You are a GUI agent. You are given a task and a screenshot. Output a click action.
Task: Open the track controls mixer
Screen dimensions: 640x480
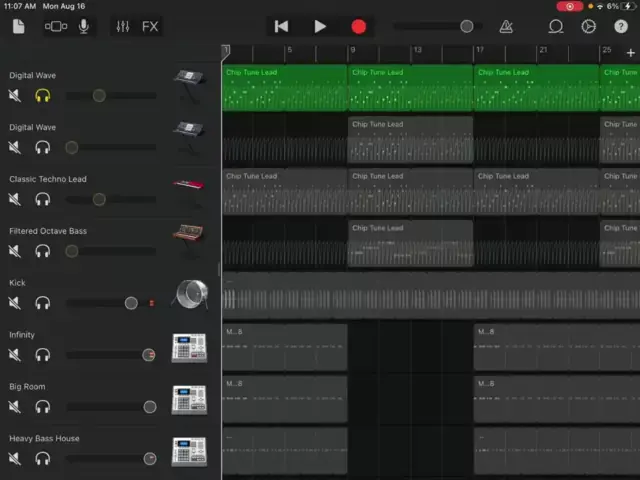pos(122,26)
